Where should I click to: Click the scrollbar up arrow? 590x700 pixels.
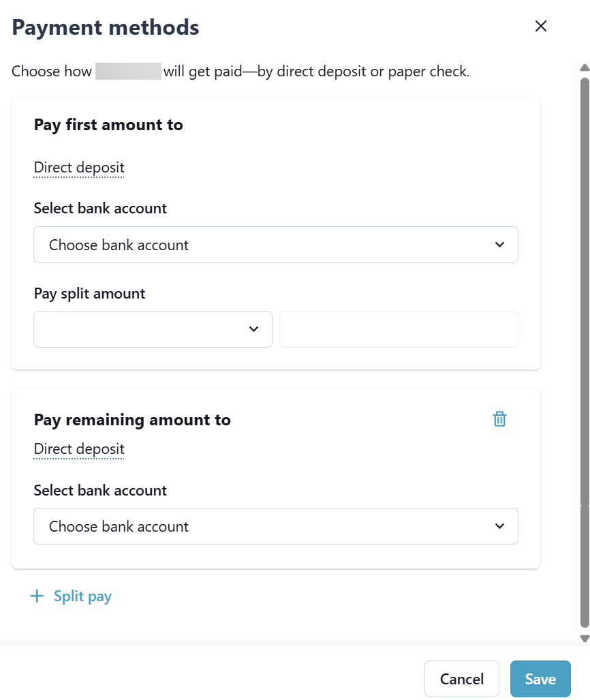tap(584, 67)
